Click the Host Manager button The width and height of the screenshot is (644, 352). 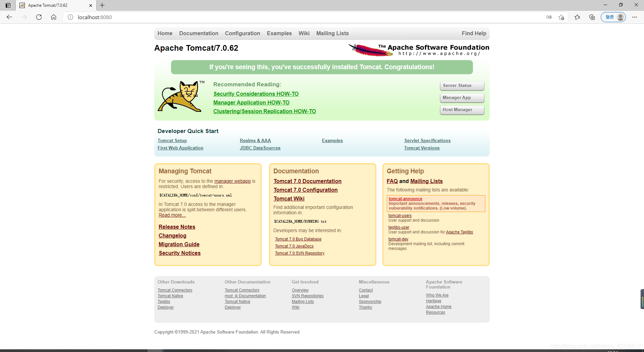pos(462,110)
